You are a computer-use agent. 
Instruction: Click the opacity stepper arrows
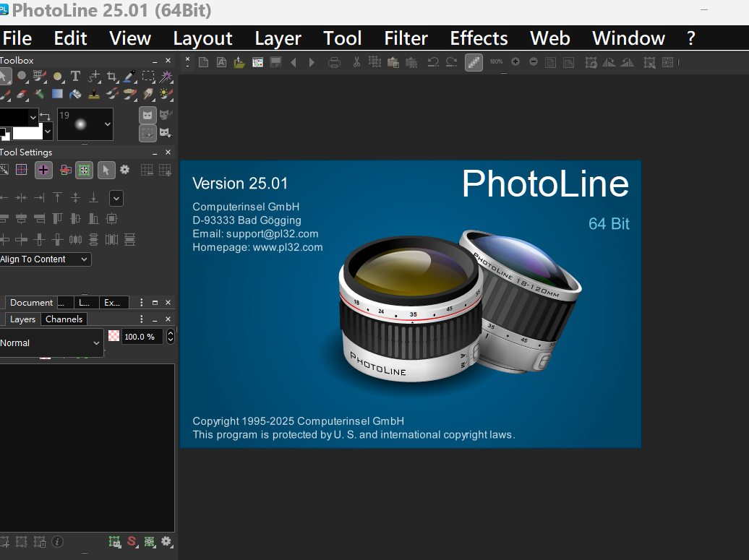[x=171, y=337]
